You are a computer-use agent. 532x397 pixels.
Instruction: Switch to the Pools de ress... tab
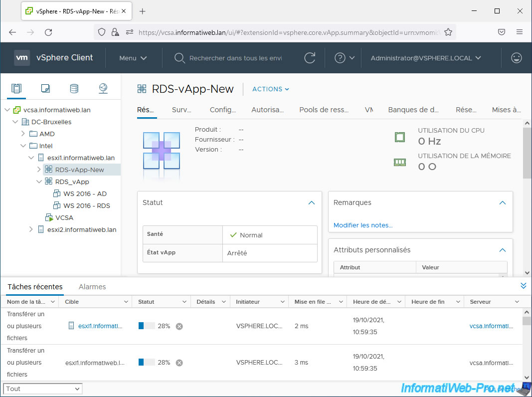pyautogui.click(x=324, y=110)
